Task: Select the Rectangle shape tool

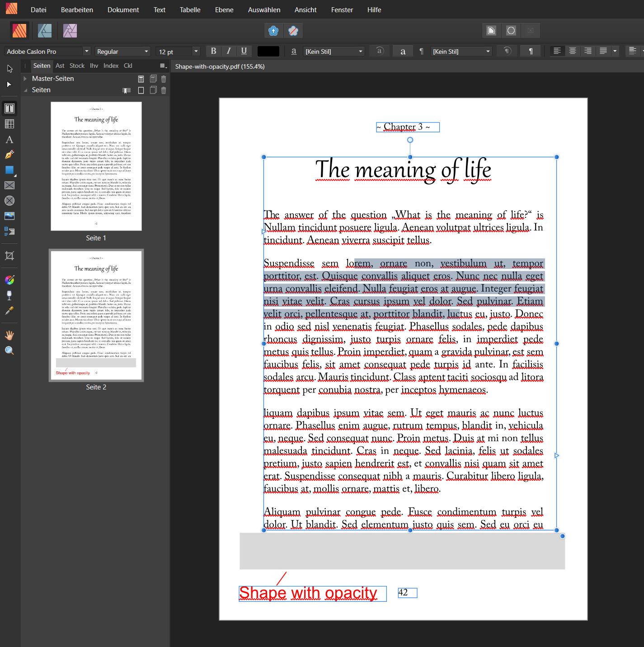Action: point(9,170)
